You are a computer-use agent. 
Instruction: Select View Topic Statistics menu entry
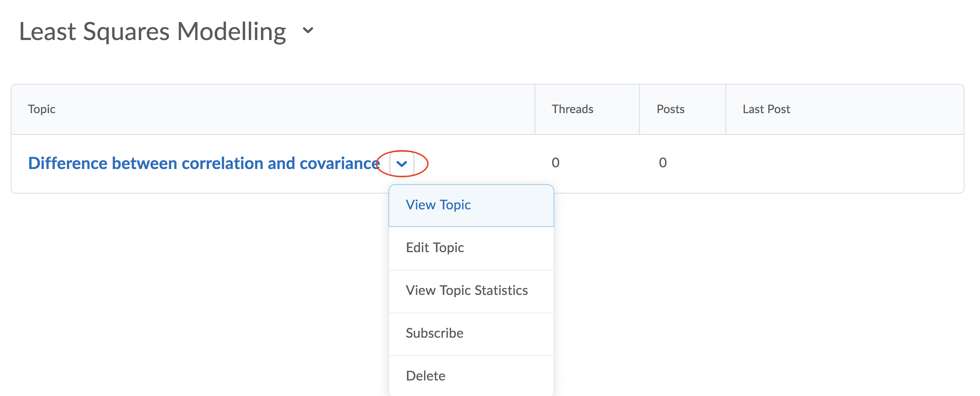[x=467, y=290]
